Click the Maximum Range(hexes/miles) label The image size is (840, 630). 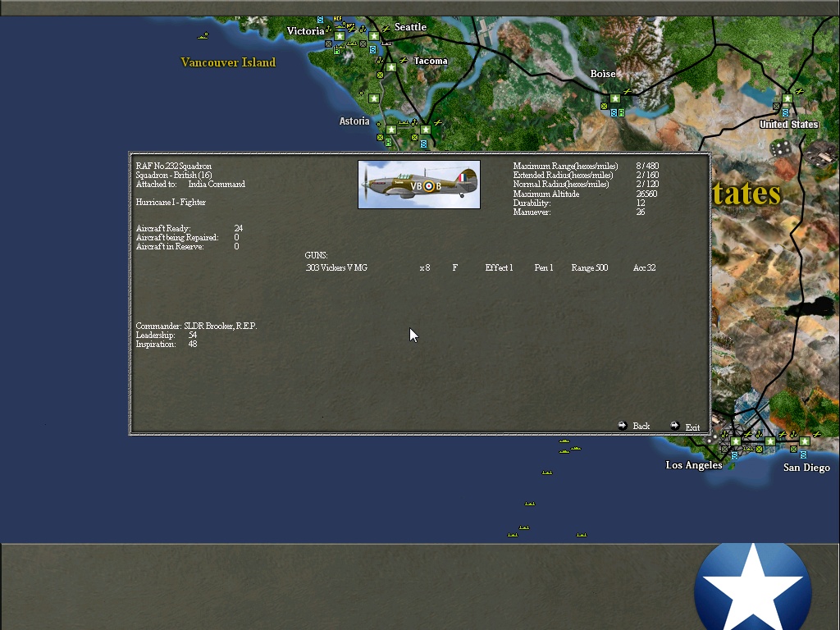[565, 166]
